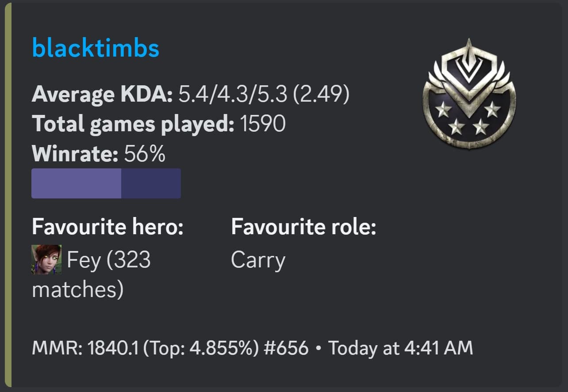Click the Favourite role heading
This screenshot has width=568, height=392.
303,227
